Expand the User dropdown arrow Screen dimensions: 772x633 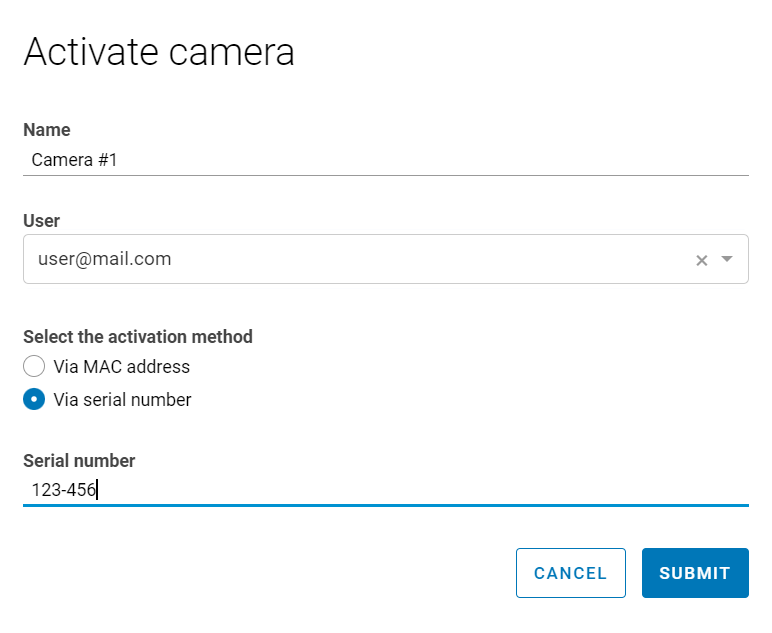click(x=727, y=259)
